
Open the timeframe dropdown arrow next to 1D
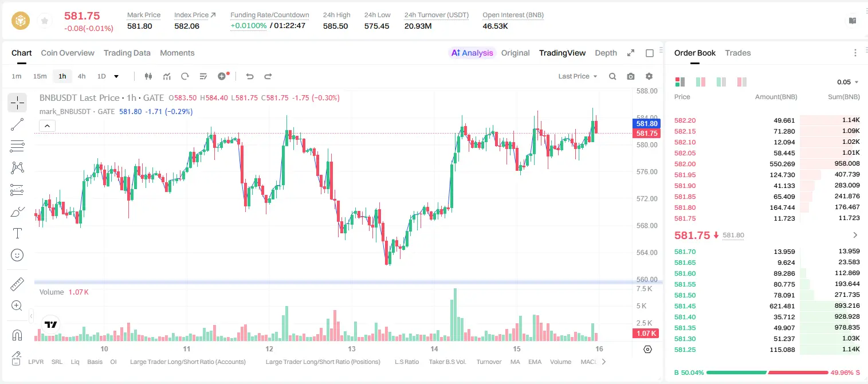pyautogui.click(x=116, y=76)
